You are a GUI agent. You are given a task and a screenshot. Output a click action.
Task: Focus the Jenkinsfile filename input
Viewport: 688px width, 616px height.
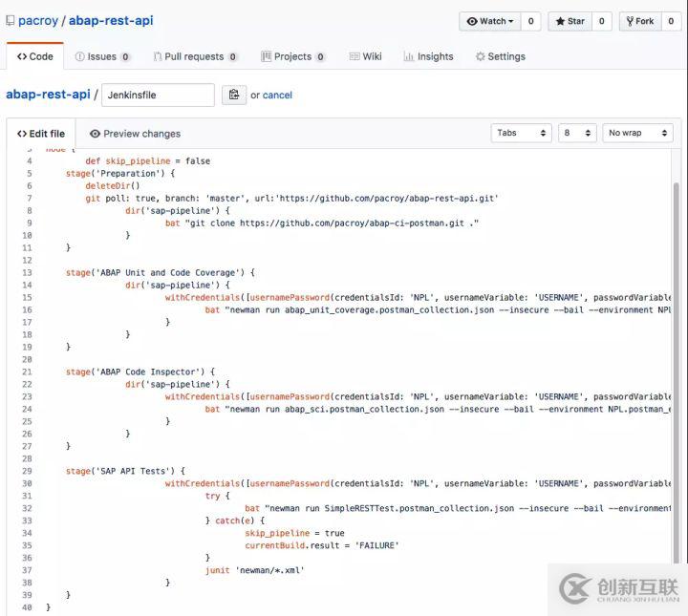[x=158, y=95]
